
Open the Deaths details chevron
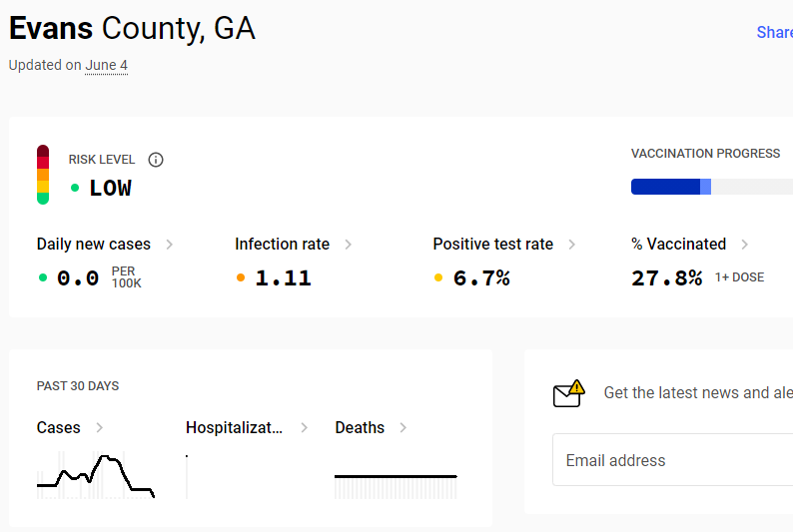[403, 428]
